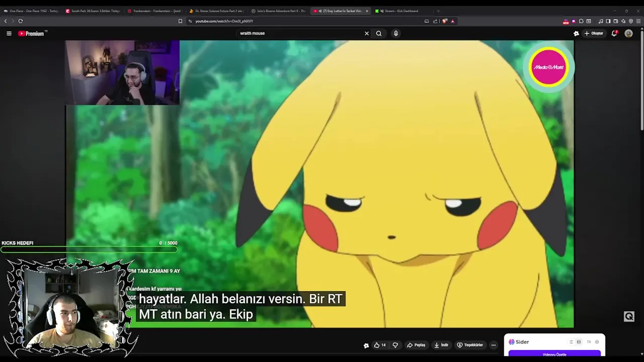This screenshot has width=644, height=362.
Task: Open the Brave wallet icon
Action: point(616,21)
